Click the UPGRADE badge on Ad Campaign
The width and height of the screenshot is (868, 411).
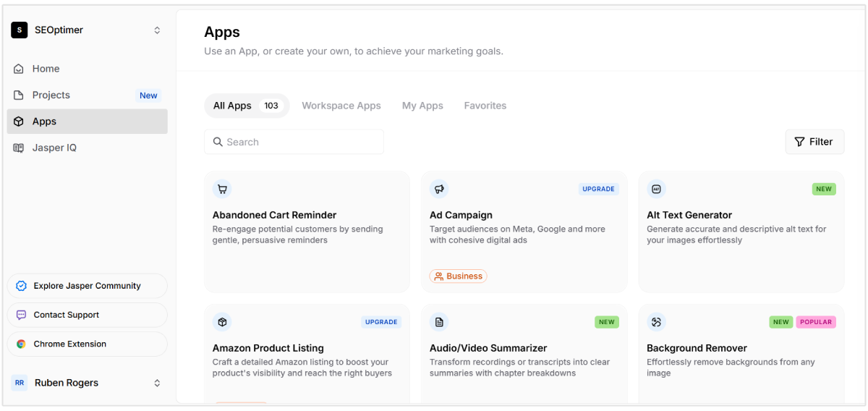point(598,189)
